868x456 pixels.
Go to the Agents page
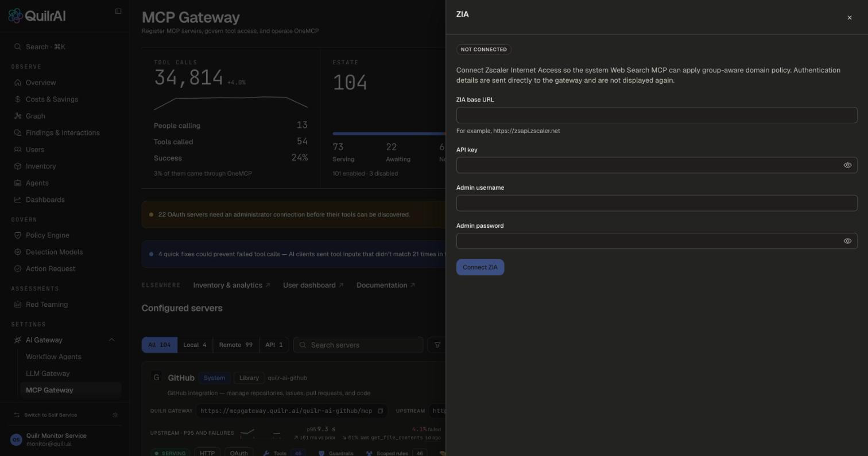[x=37, y=183]
